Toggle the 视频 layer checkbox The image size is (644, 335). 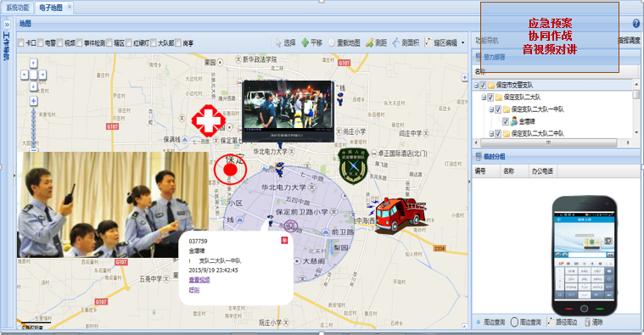point(60,42)
